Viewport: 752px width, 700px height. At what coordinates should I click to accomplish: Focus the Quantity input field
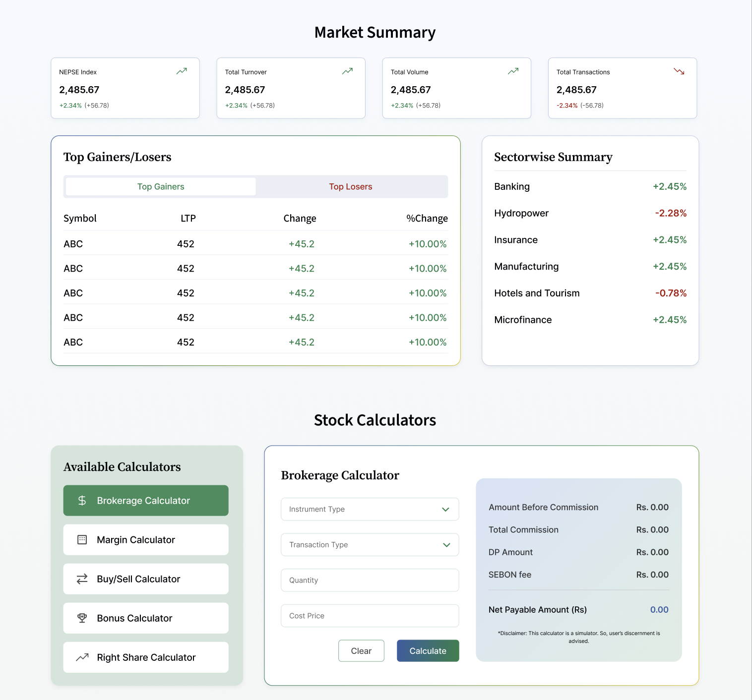(370, 580)
